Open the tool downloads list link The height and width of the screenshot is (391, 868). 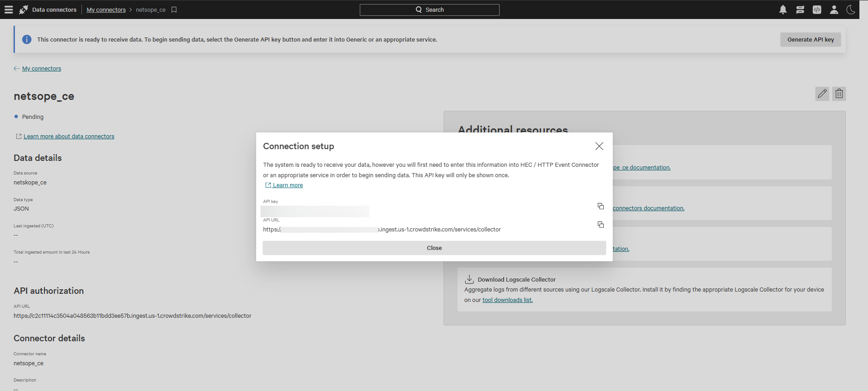507,300
